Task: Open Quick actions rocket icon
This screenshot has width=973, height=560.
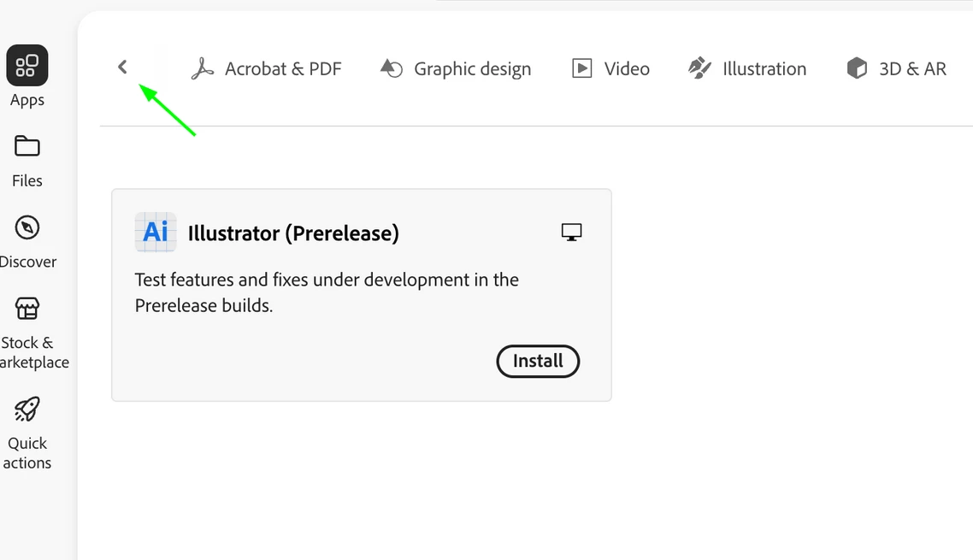Action: pyautogui.click(x=27, y=410)
